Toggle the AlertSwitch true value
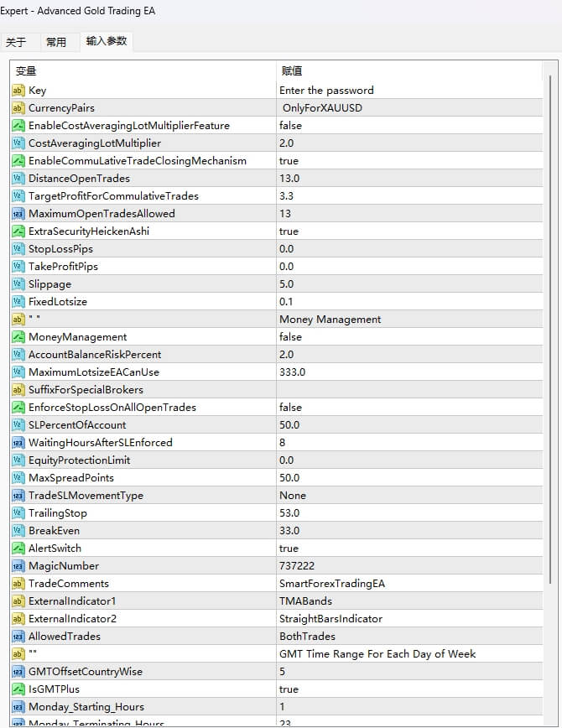Viewport: 562px width, 728px height. (x=409, y=549)
